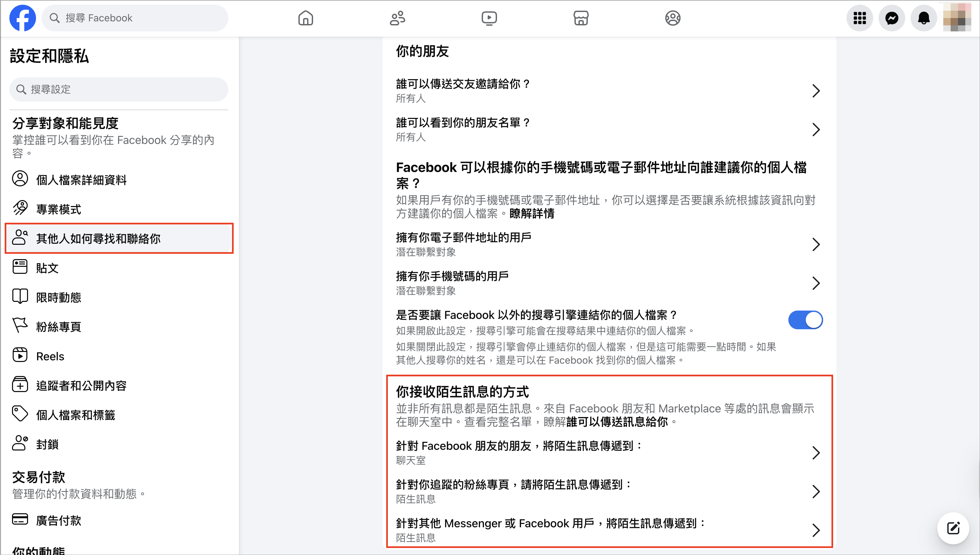The image size is (980, 555).
Task: Expand 擁有你電子郵件地址的用戶 chevron
Action: coord(816,244)
